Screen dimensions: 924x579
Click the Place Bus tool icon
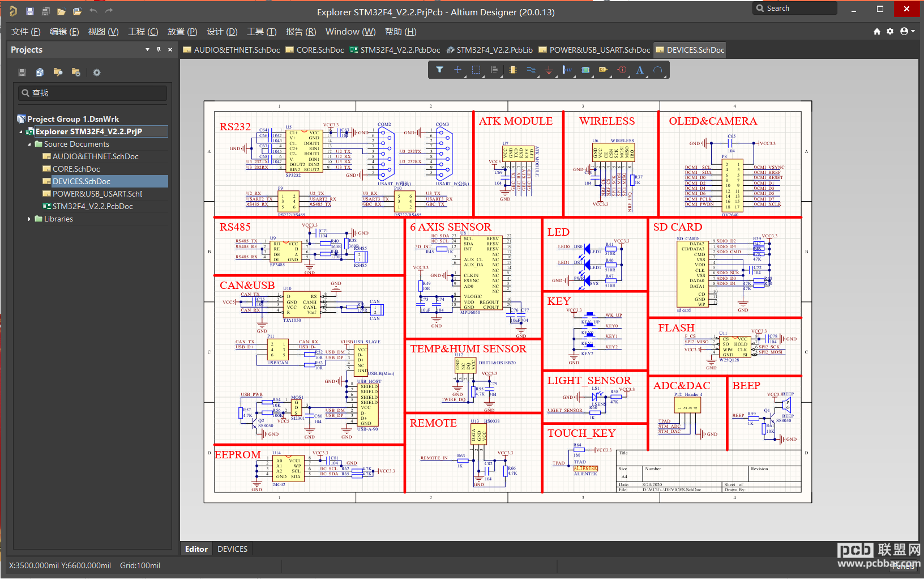[x=567, y=70]
